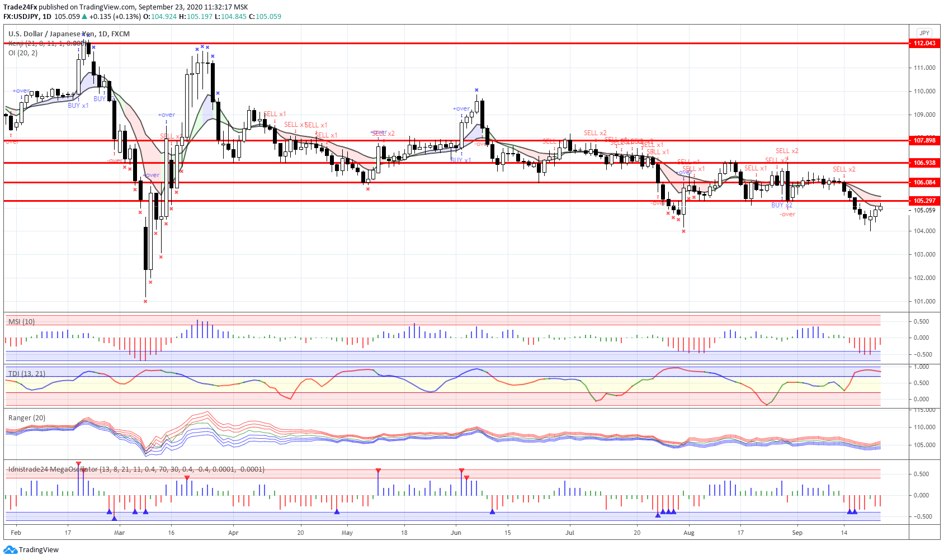Click the O:104.924 open value in header

[x=160, y=16]
